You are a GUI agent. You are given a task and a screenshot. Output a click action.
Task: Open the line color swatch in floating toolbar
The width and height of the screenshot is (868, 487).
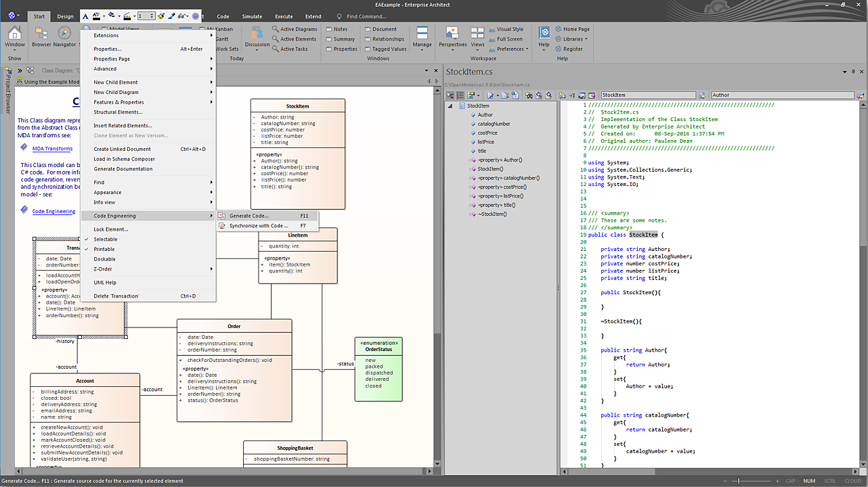click(127, 16)
